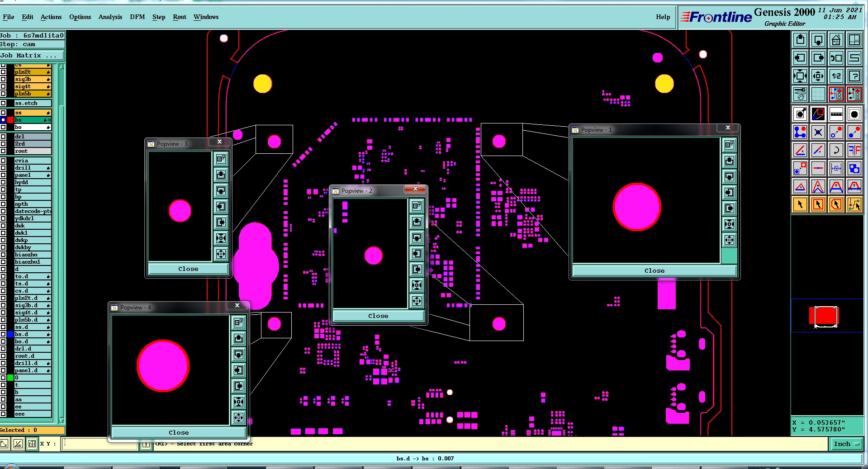Select the biaozhu layer row
This screenshot has width=868, height=469.
pyautogui.click(x=33, y=255)
